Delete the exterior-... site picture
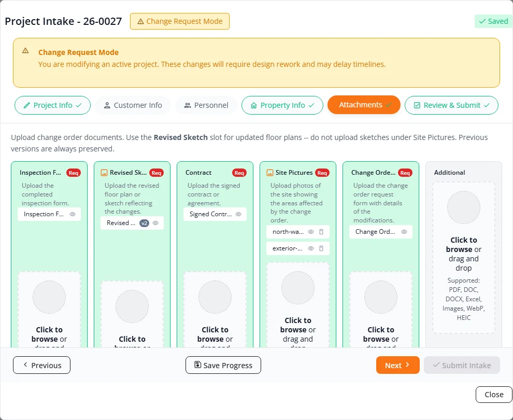Image resolution: width=513 pixels, height=420 pixels. click(x=321, y=248)
